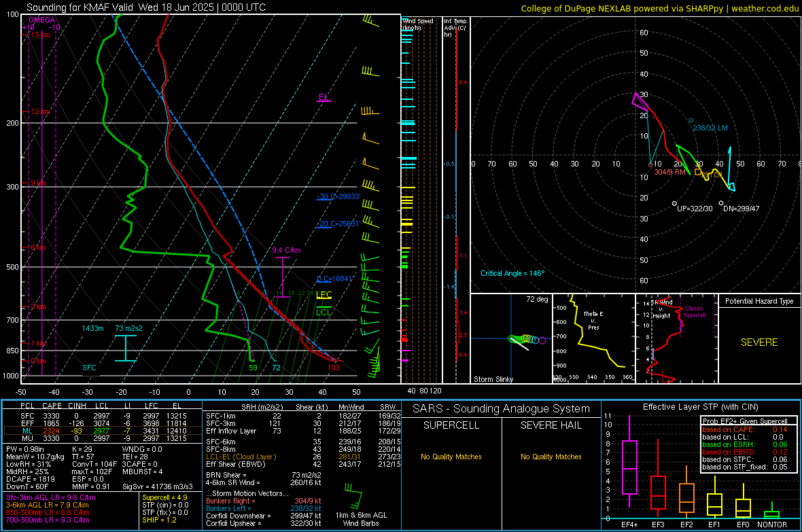The image size is (802, 532).
Task: Click the 'Critical Angle = 146°' text
Action: [x=512, y=273]
